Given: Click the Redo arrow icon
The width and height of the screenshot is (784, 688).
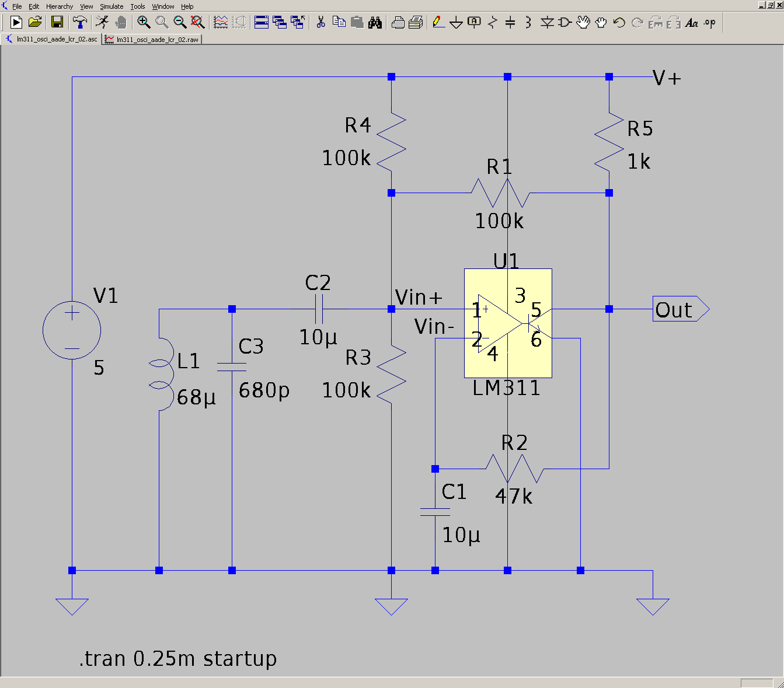Looking at the screenshot, I should [637, 22].
